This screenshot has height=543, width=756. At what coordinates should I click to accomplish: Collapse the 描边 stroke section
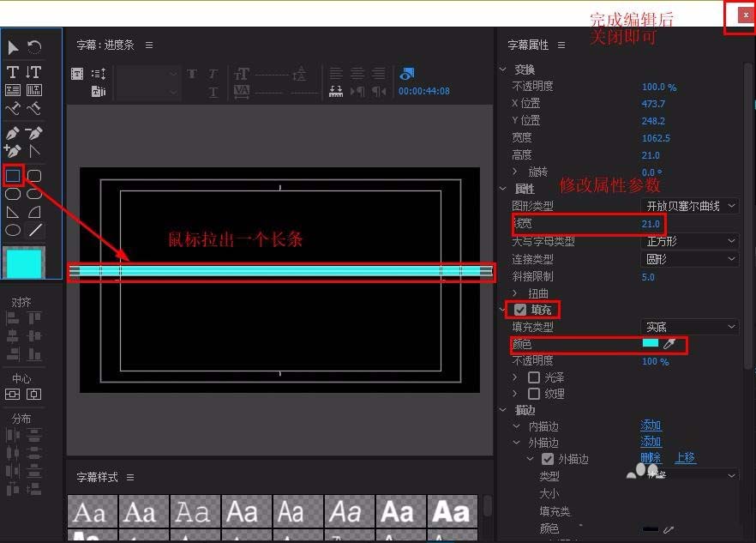click(504, 410)
